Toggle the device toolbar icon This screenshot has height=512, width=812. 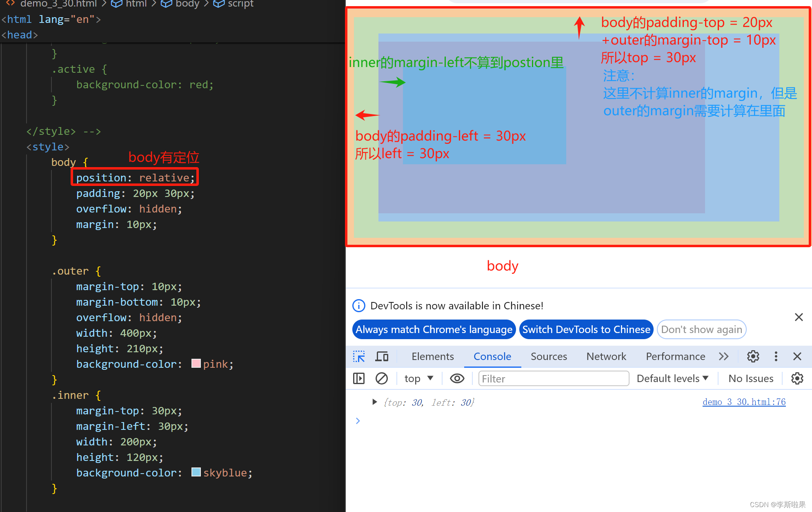(382, 356)
